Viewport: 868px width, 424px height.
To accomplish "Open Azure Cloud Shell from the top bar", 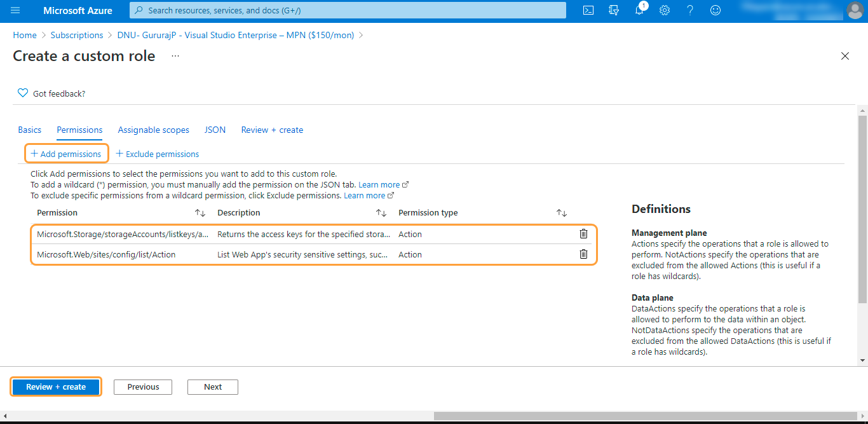I will (x=588, y=11).
